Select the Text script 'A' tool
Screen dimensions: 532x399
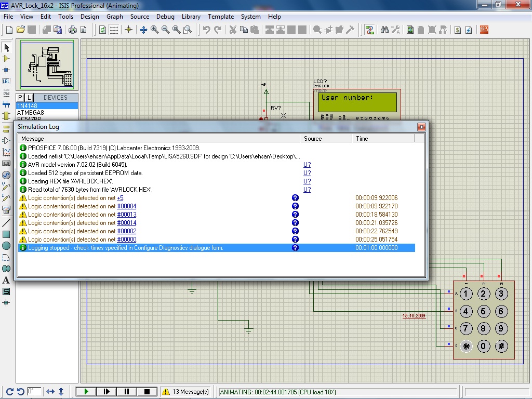(6, 280)
